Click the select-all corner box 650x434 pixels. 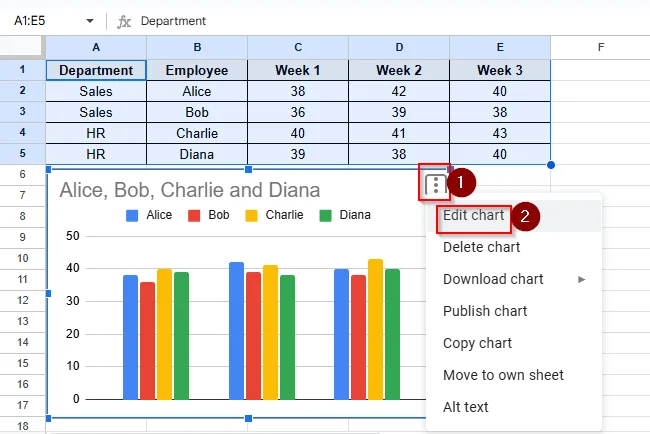click(x=21, y=46)
